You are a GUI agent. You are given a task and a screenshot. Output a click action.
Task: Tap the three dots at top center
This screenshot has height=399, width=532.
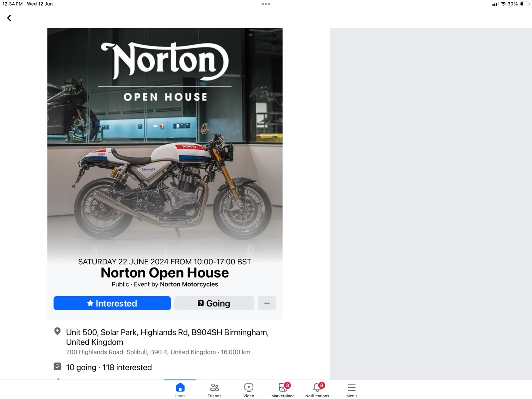point(266,4)
